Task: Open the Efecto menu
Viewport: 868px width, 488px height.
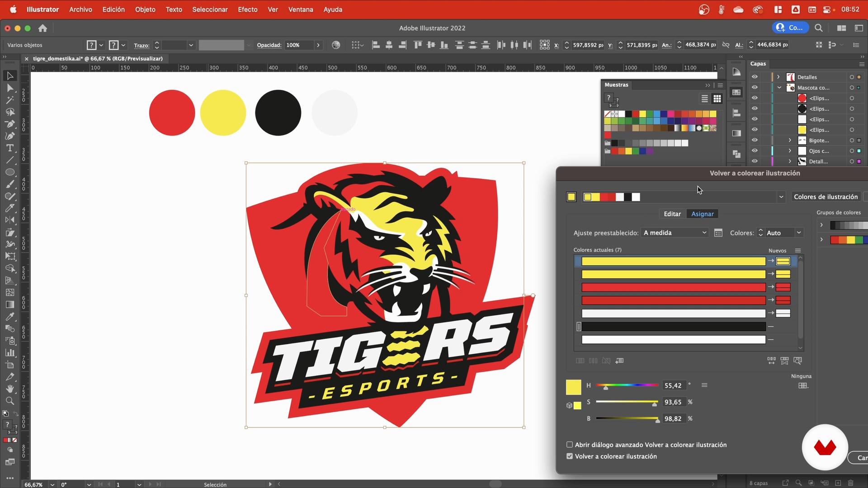Action: tap(248, 9)
